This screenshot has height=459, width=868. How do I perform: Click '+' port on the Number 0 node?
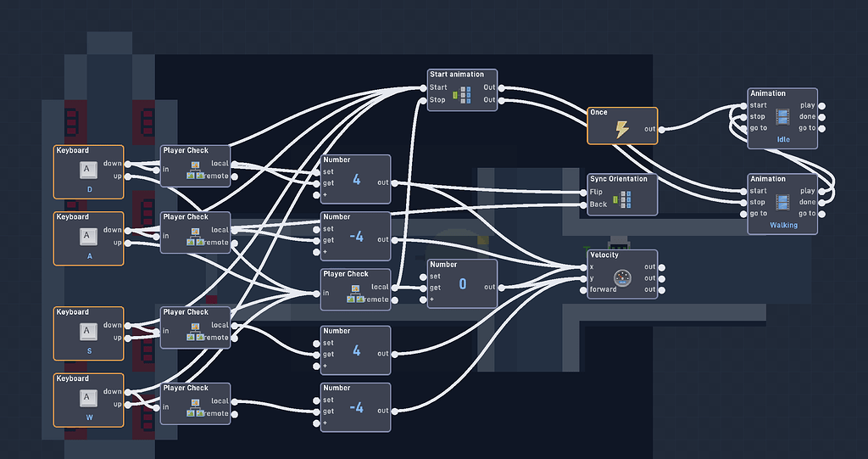[x=424, y=299]
